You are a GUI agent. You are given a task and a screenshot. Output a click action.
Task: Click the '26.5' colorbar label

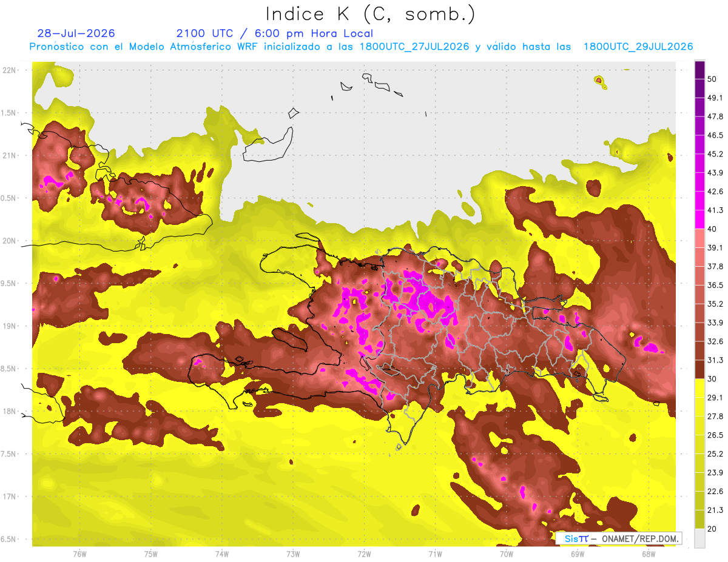coord(715,435)
